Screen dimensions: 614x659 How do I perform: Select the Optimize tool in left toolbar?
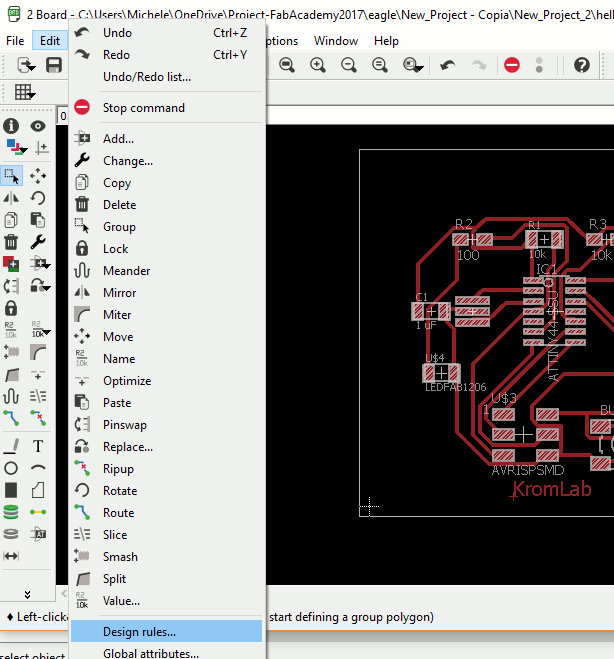(38, 374)
